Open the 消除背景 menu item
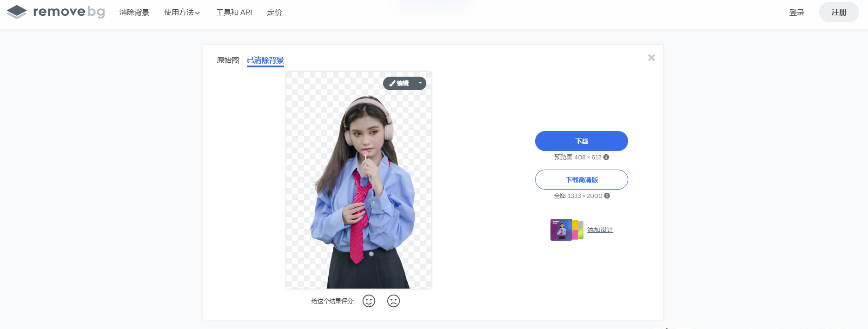Image resolution: width=868 pixels, height=329 pixels. point(134,13)
